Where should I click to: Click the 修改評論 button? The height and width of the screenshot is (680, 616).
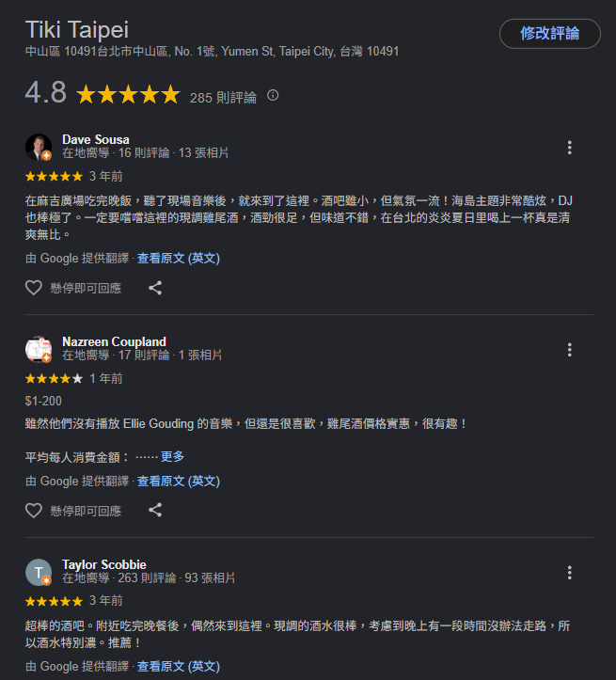click(549, 34)
